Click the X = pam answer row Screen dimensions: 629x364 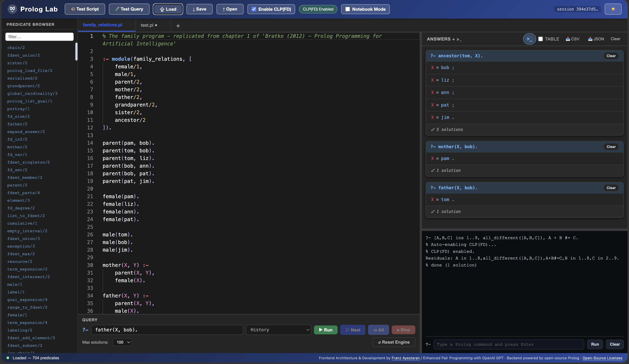click(x=524, y=159)
